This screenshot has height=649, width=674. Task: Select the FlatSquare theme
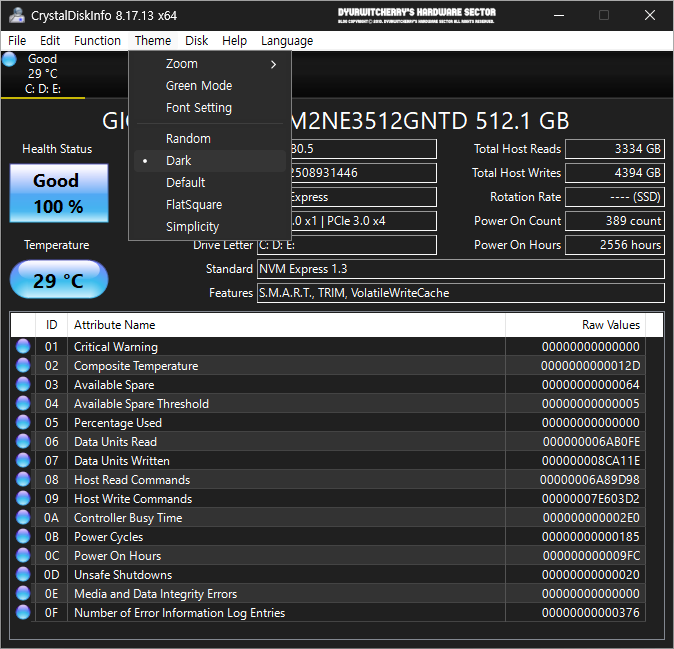(x=210, y=205)
